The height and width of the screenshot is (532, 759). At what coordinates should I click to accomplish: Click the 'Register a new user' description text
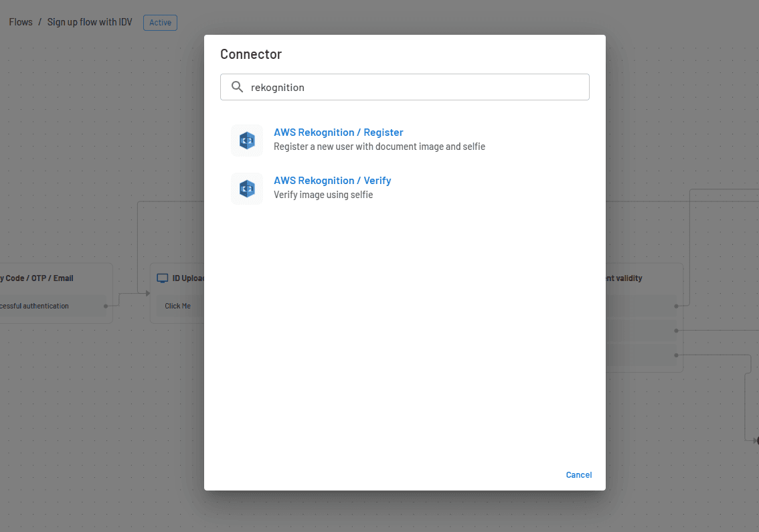tap(379, 147)
